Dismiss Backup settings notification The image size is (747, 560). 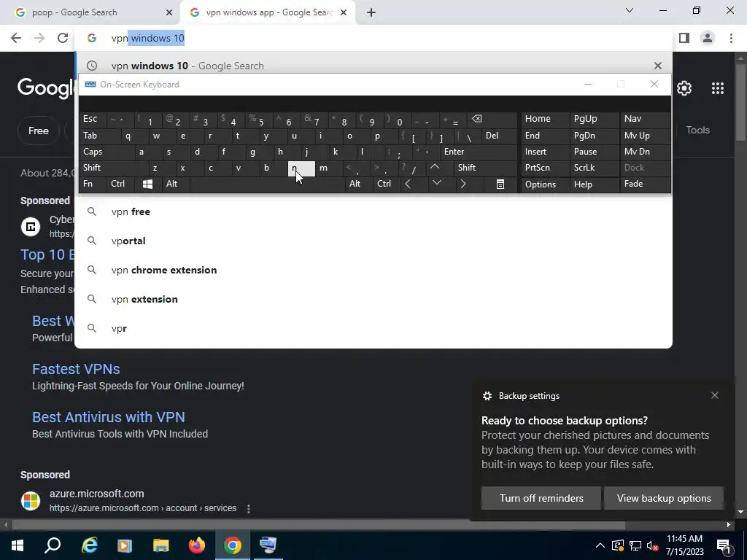[x=715, y=395]
